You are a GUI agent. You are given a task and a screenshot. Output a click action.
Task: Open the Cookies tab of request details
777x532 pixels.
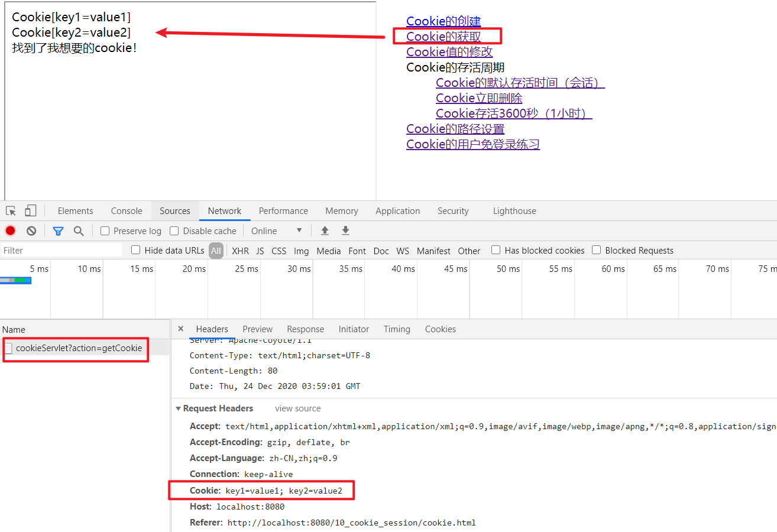(441, 329)
